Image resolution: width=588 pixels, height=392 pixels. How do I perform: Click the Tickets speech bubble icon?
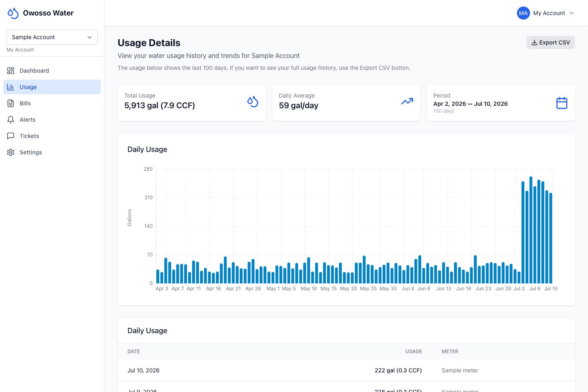11,136
